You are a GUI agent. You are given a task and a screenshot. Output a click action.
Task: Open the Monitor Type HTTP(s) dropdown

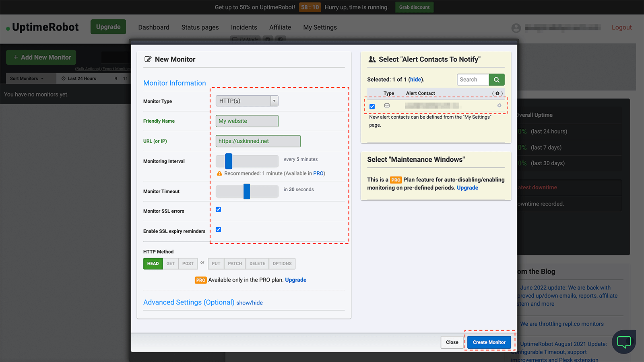click(x=247, y=101)
